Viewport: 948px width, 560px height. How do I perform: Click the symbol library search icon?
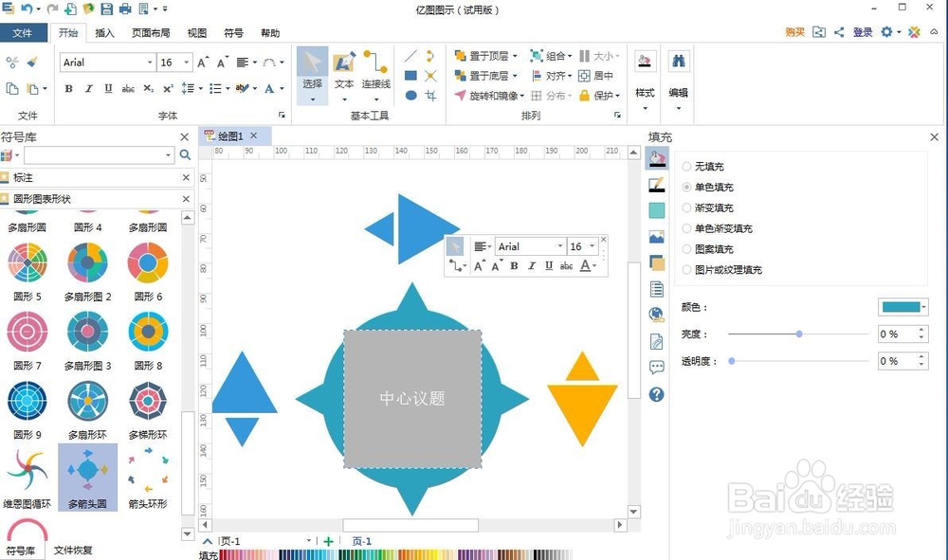point(185,155)
